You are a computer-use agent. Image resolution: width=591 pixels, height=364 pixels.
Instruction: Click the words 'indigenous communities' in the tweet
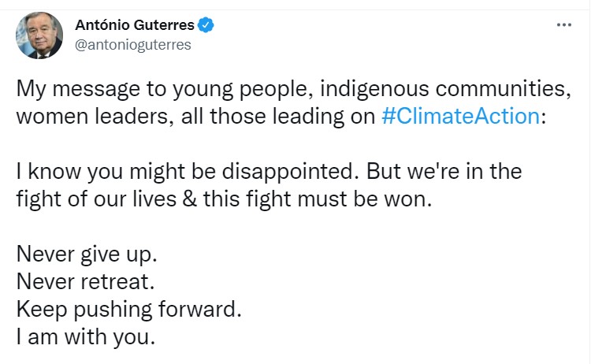[x=443, y=88]
